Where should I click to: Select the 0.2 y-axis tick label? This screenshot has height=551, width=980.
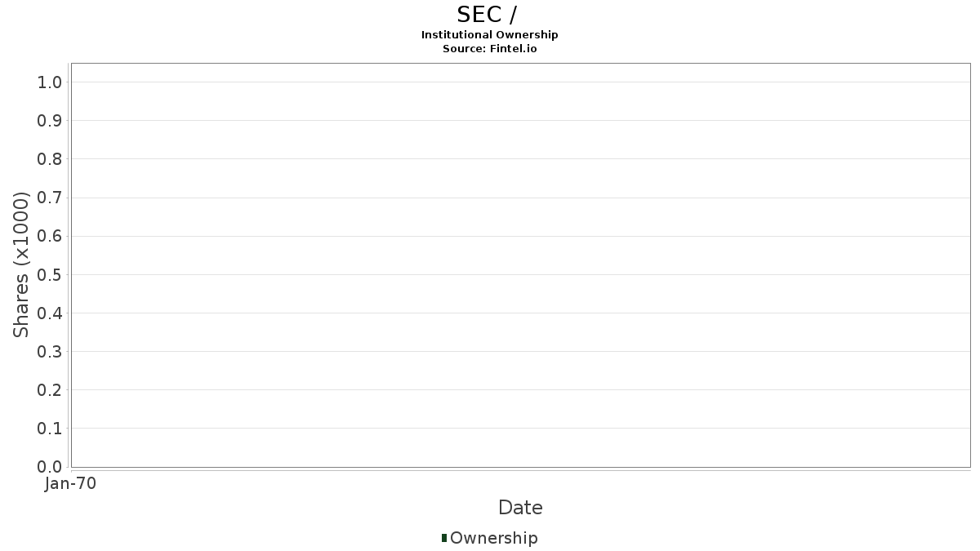[50, 390]
